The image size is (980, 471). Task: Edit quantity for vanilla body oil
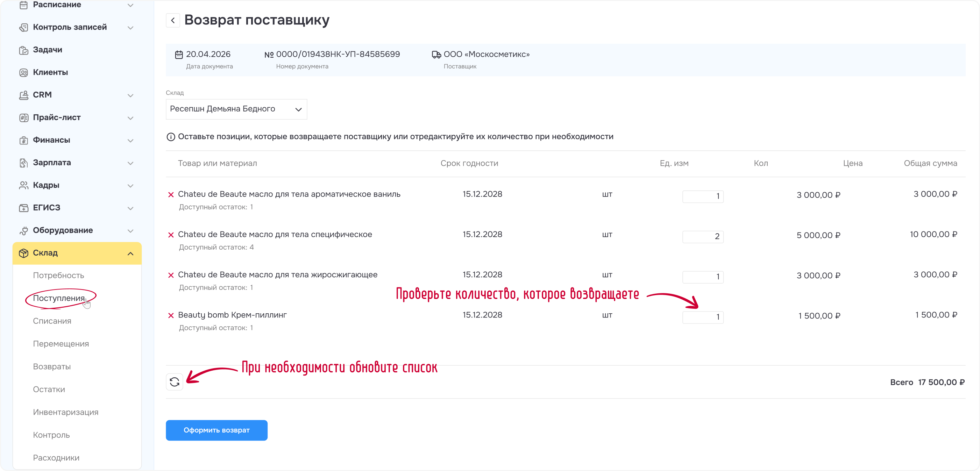click(x=703, y=196)
